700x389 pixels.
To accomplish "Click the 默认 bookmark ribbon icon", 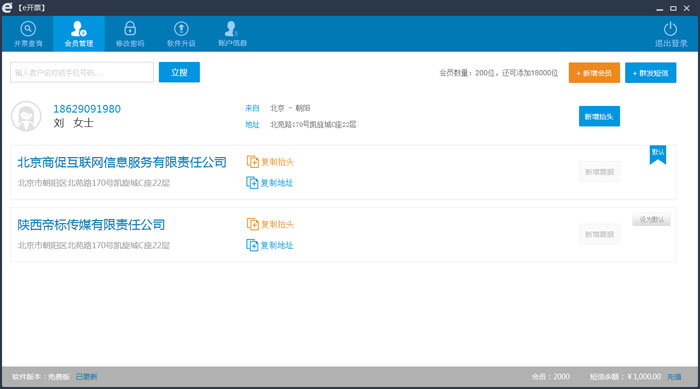I will coord(658,155).
